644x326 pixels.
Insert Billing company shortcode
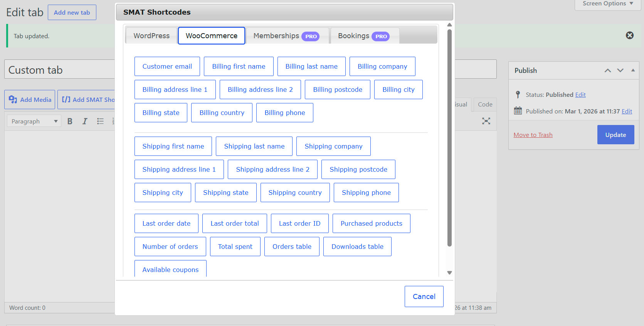tap(382, 66)
